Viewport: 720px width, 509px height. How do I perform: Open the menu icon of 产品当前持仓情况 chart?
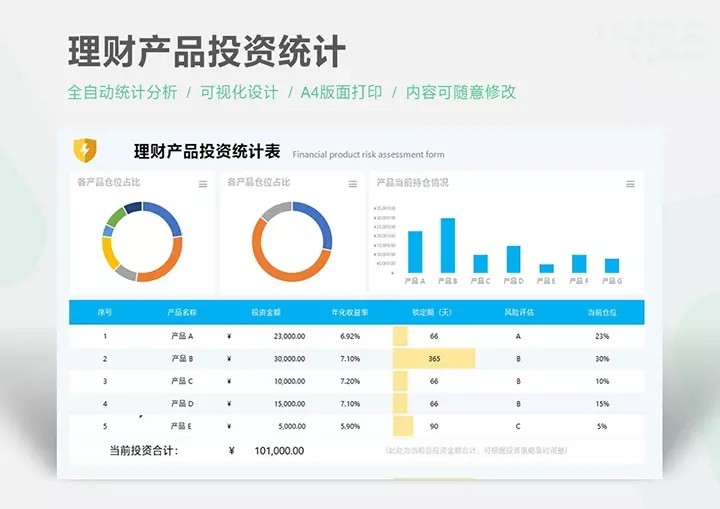pos(630,184)
